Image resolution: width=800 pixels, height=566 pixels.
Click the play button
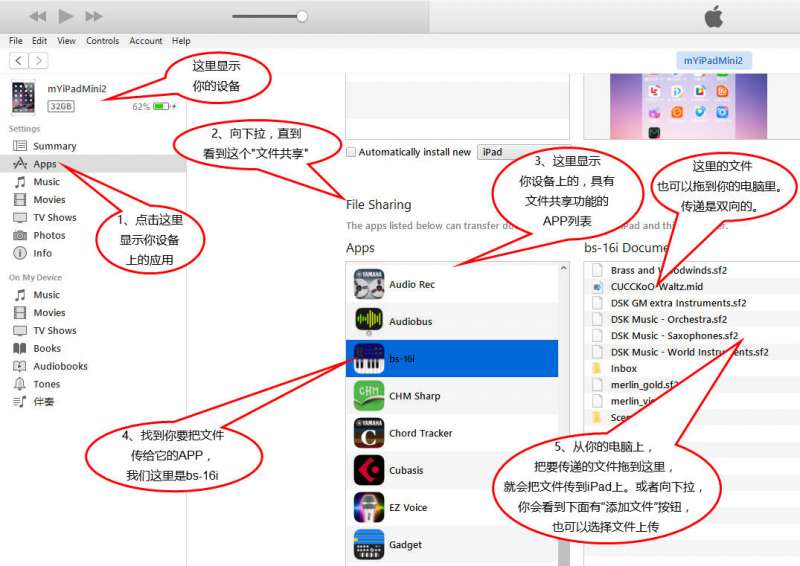[x=65, y=16]
